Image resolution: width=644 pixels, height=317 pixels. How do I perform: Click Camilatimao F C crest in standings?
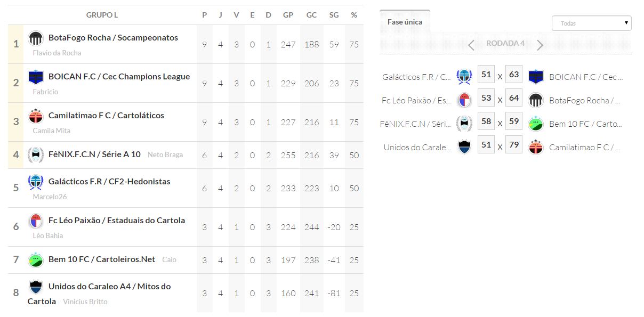pyautogui.click(x=36, y=116)
